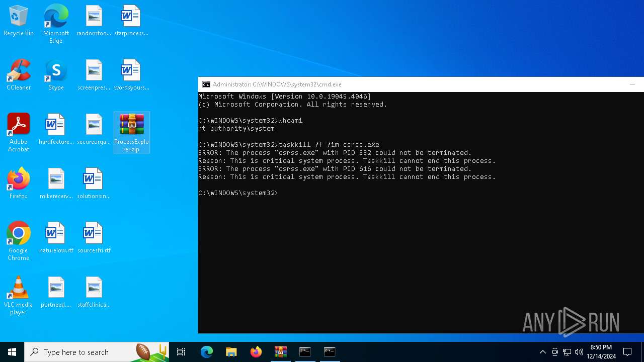
Task: Launch Firefox from the taskbar
Action: [x=256, y=352]
